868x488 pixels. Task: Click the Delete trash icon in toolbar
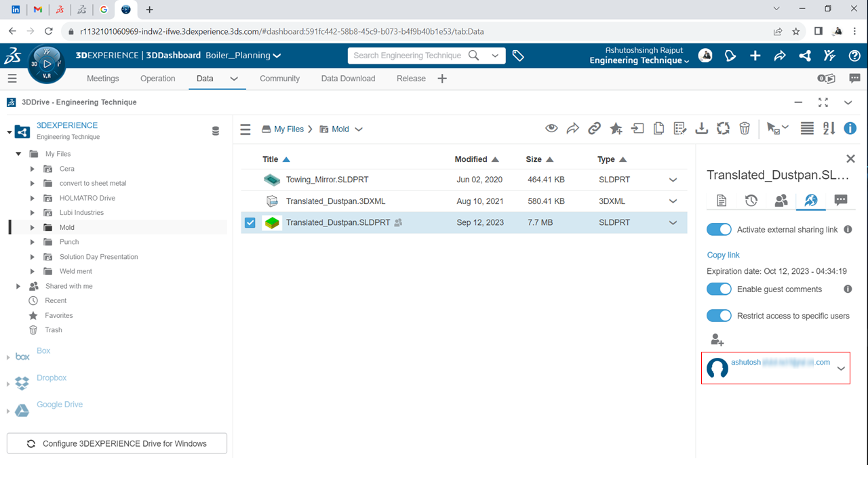(x=745, y=128)
